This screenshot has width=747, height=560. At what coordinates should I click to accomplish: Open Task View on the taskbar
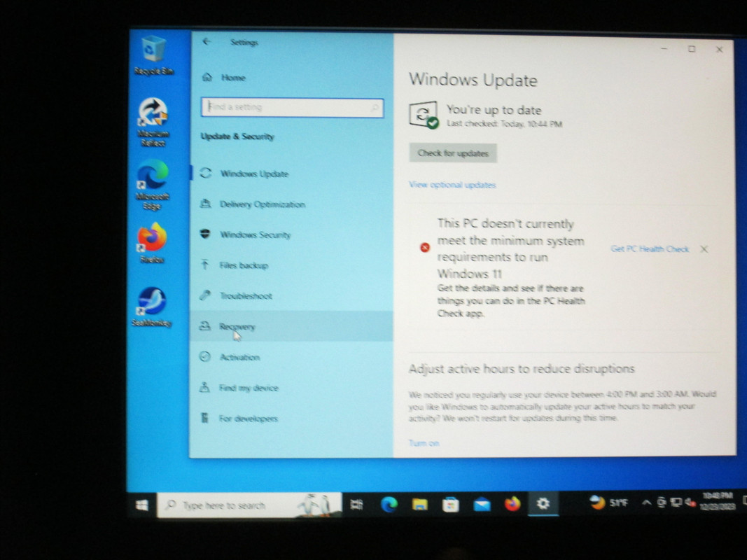(x=356, y=504)
